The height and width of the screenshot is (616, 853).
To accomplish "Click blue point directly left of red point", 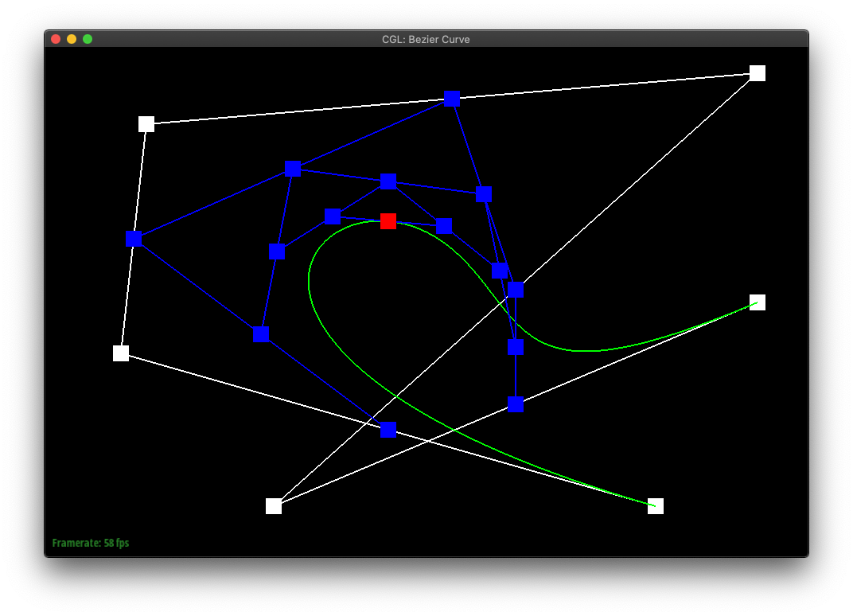I will coord(333,216).
